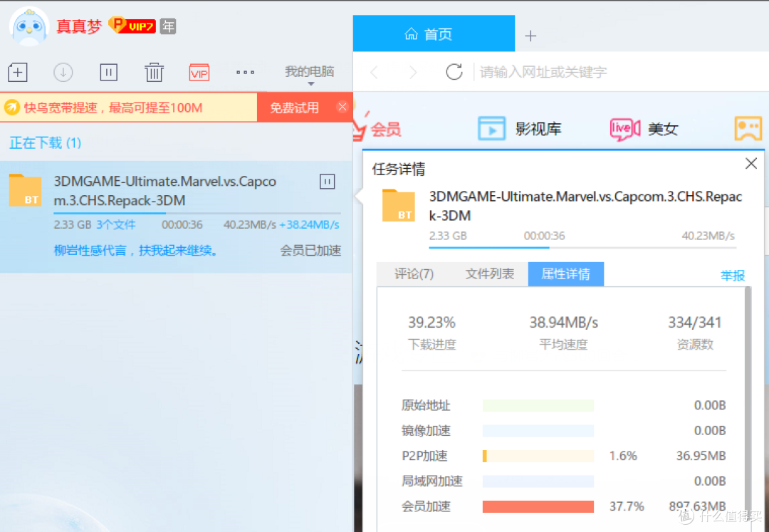Open the 评论(7) tab
The width and height of the screenshot is (769, 532).
(414, 274)
